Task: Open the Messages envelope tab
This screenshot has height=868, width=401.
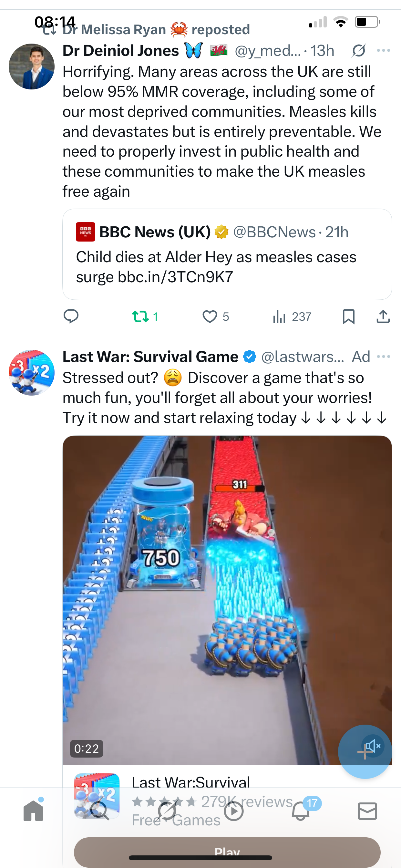Action: point(367,811)
